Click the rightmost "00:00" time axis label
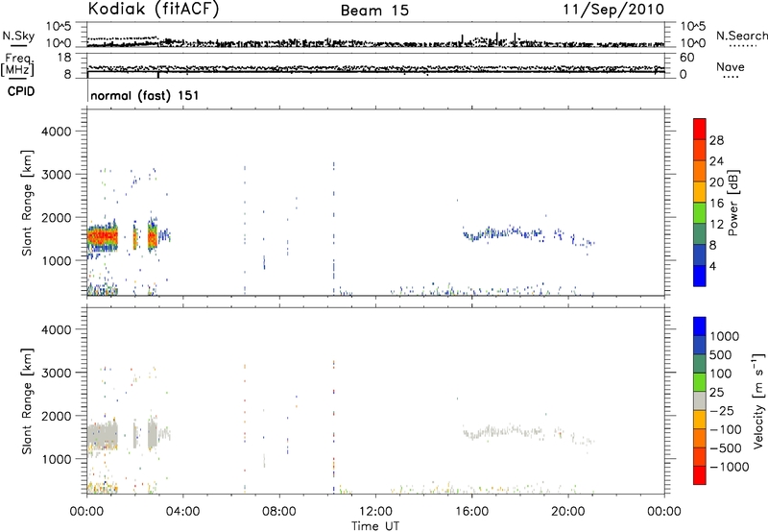 663,512
